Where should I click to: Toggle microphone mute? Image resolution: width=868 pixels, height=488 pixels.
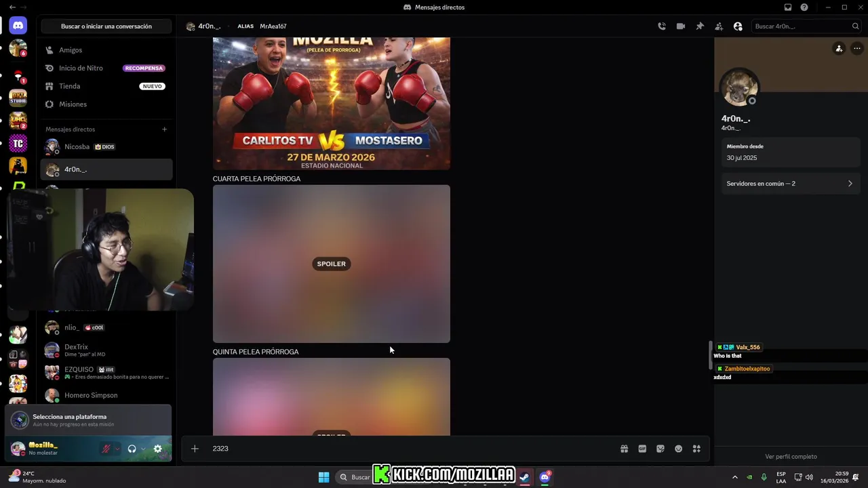tap(106, 449)
